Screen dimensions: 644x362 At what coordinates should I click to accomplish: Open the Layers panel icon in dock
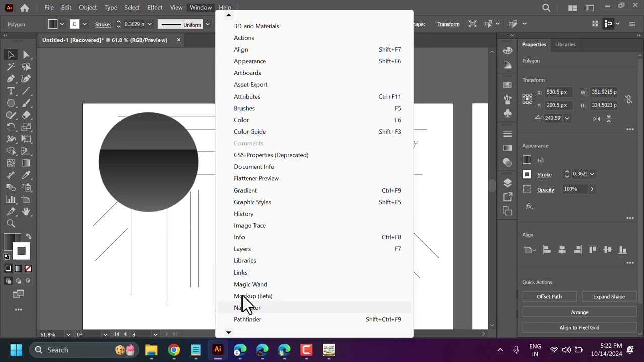507,183
